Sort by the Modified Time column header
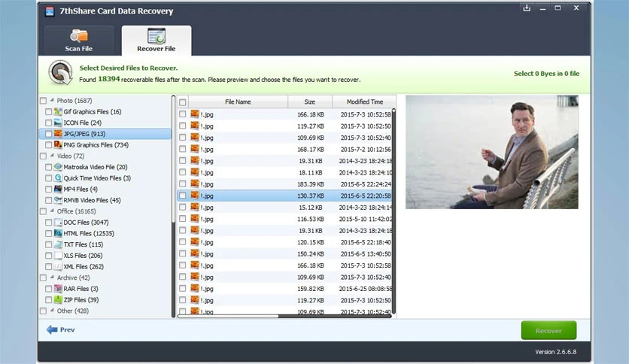This screenshot has width=629, height=364. point(365,102)
